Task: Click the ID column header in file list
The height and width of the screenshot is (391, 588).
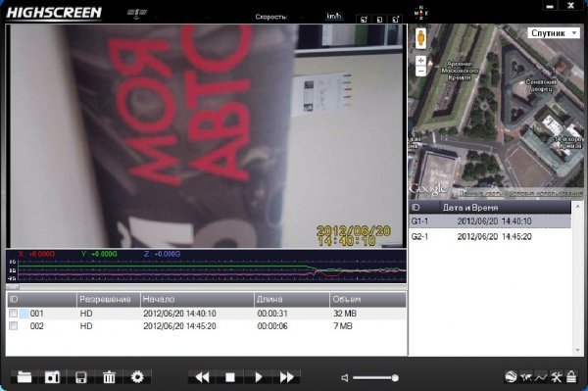Action: (41, 300)
